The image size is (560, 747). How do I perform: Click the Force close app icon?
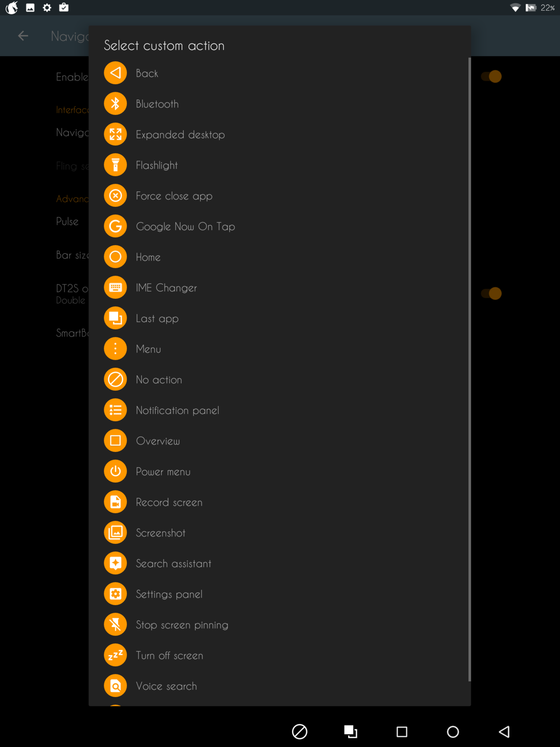pos(115,196)
